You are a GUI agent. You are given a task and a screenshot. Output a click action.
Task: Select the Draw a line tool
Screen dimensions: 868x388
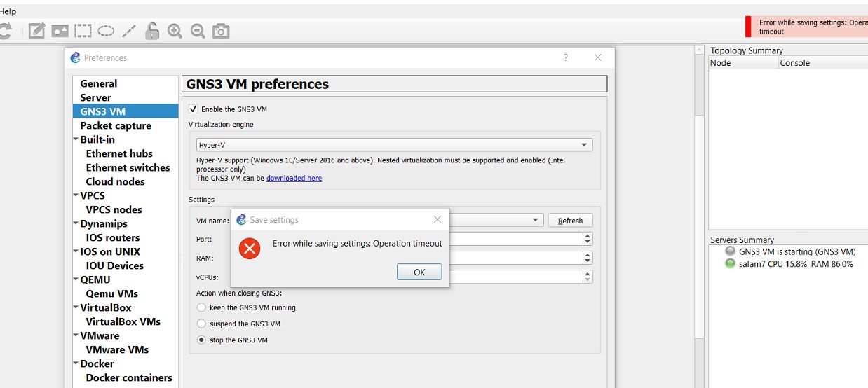(x=129, y=31)
